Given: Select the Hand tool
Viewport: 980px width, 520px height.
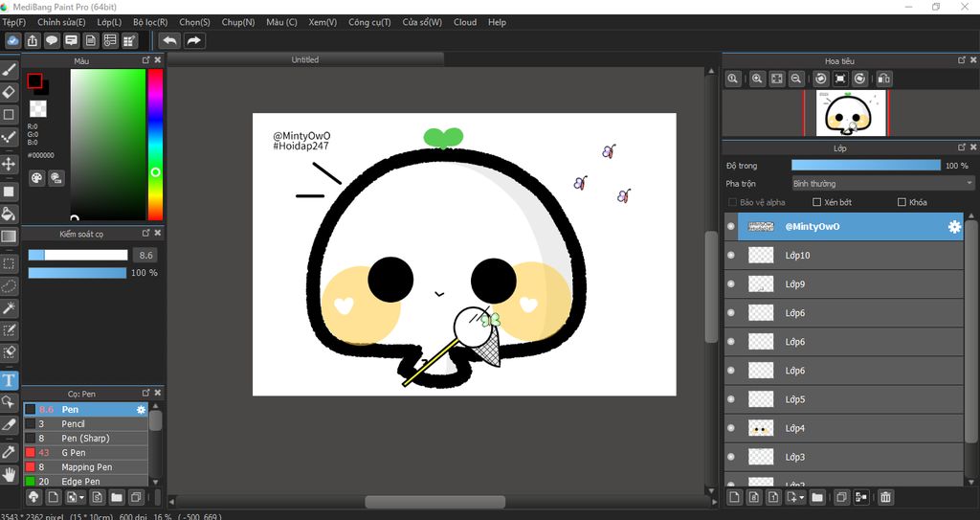Looking at the screenshot, I should pos(9,474).
